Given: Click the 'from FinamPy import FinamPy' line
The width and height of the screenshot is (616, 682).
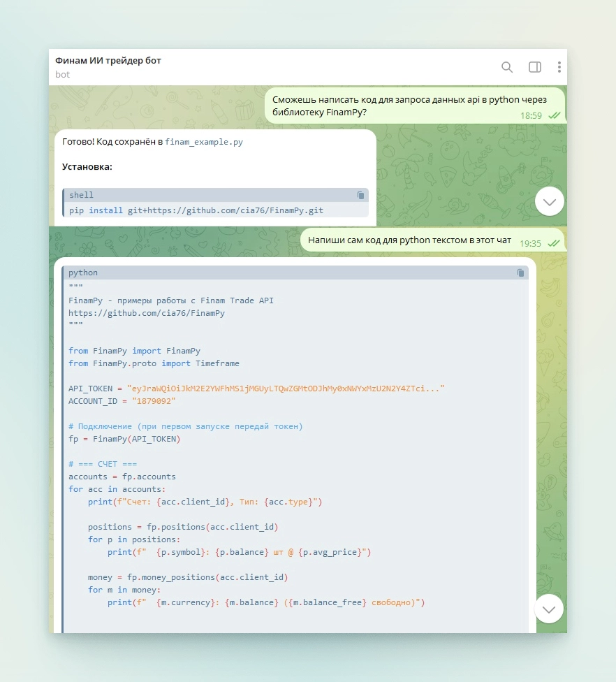Looking at the screenshot, I should pyautogui.click(x=134, y=351).
